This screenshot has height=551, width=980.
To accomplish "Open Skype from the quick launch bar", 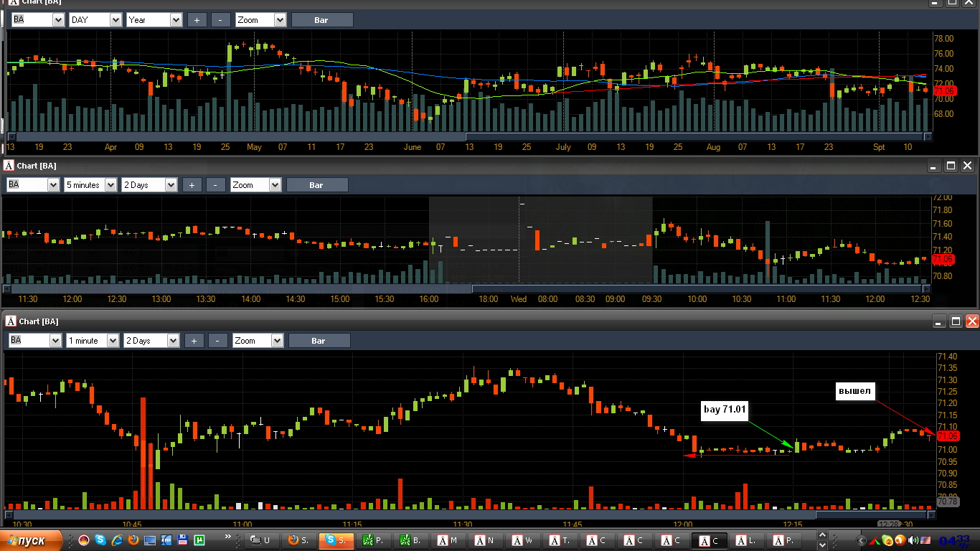I will [100, 540].
